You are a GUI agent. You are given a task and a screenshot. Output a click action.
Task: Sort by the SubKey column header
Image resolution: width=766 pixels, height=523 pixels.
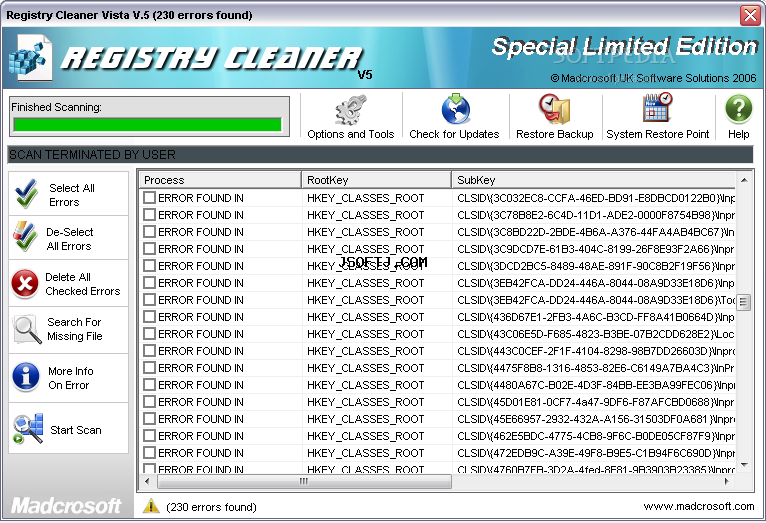click(593, 180)
